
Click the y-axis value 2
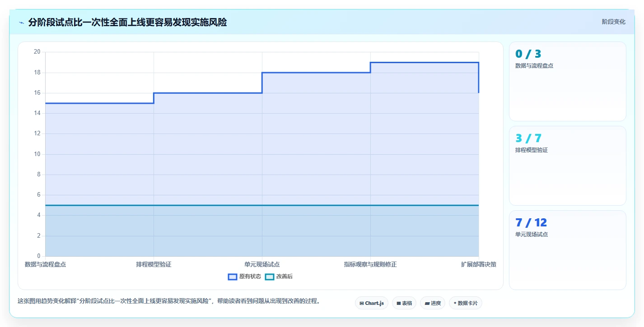[39, 236]
